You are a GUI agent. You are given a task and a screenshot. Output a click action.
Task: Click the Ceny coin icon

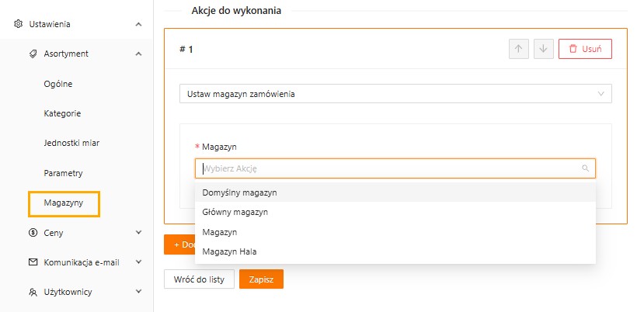pos(33,231)
